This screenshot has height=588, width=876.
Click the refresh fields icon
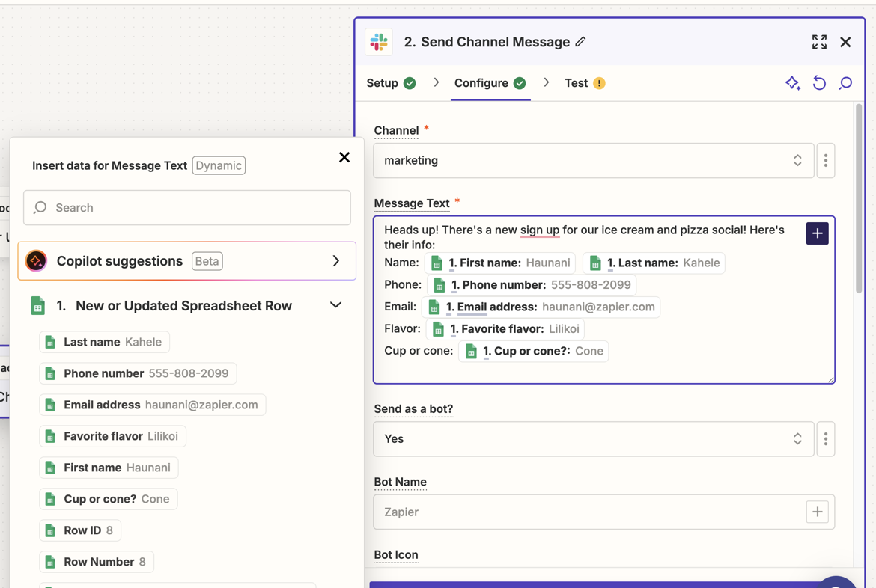[819, 83]
